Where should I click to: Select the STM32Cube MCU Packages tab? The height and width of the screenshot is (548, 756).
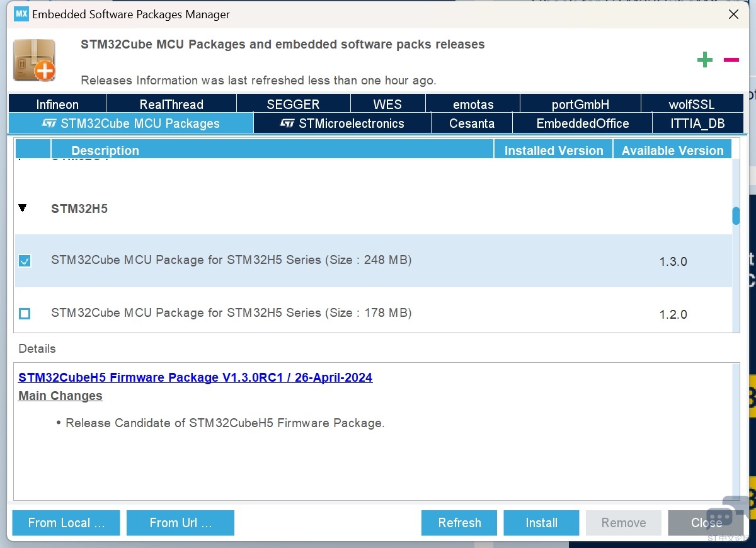(131, 123)
